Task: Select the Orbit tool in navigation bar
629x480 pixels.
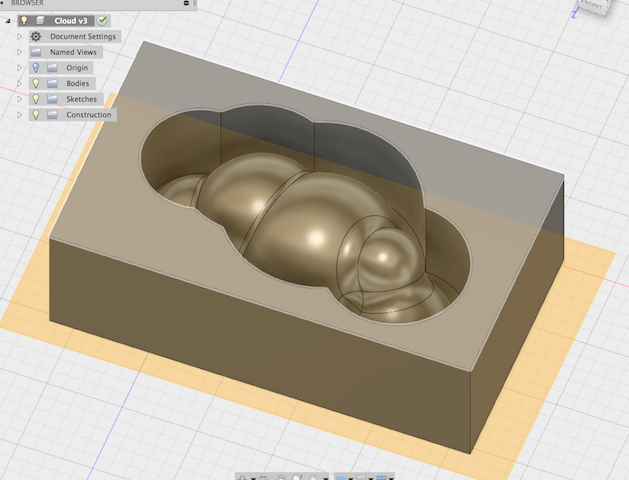Action: pos(242,478)
